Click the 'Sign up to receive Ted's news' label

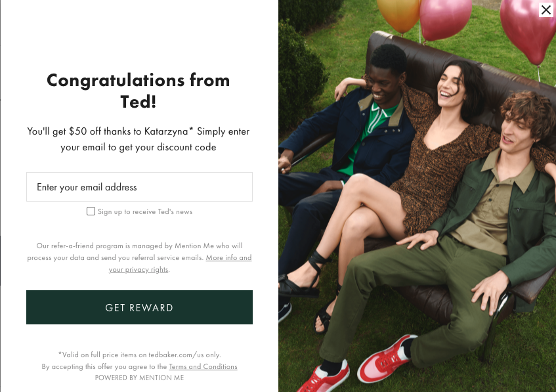click(145, 212)
